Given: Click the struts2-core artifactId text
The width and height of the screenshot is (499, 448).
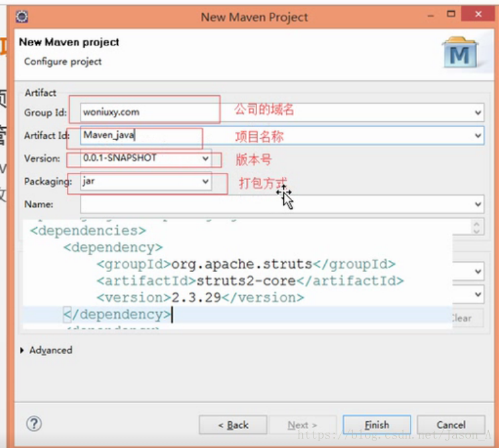Looking at the screenshot, I should [x=246, y=281].
